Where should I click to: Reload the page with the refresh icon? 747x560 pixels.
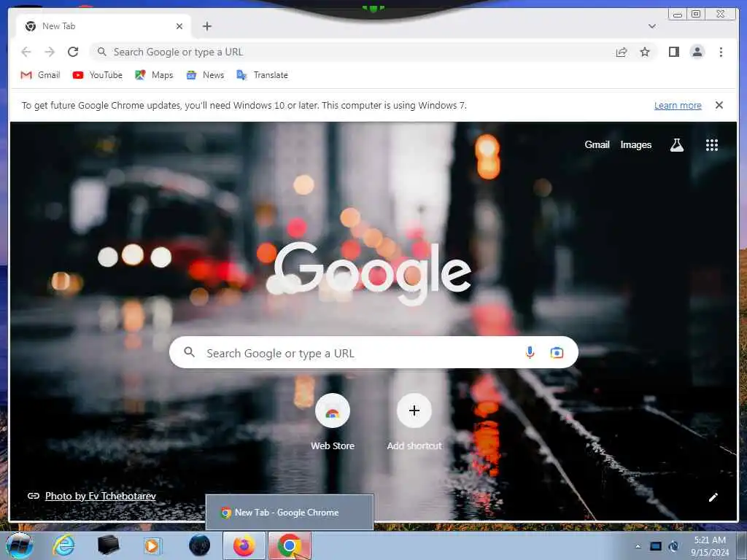(x=73, y=52)
